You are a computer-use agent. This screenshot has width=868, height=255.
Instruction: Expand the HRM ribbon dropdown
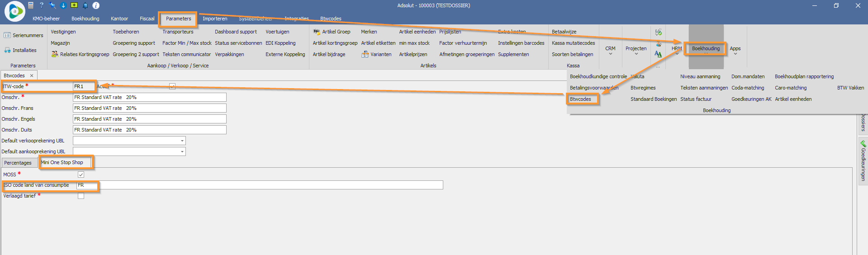click(677, 50)
